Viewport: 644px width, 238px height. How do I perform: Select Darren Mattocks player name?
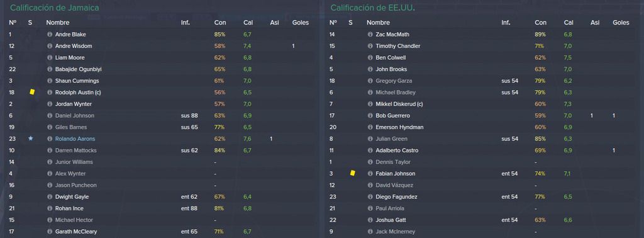[x=76, y=150]
